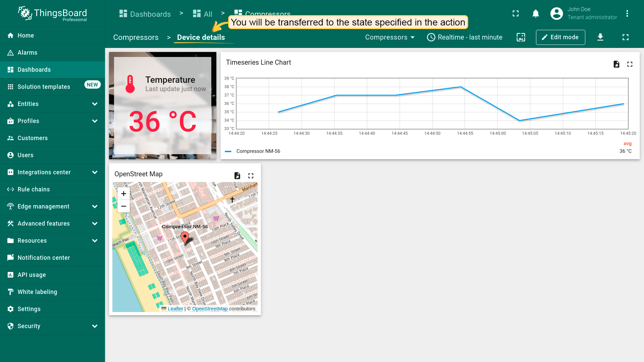Expand the Timeseries Line Chart to fullscreen
Image resolution: width=644 pixels, height=362 pixels.
tap(630, 64)
